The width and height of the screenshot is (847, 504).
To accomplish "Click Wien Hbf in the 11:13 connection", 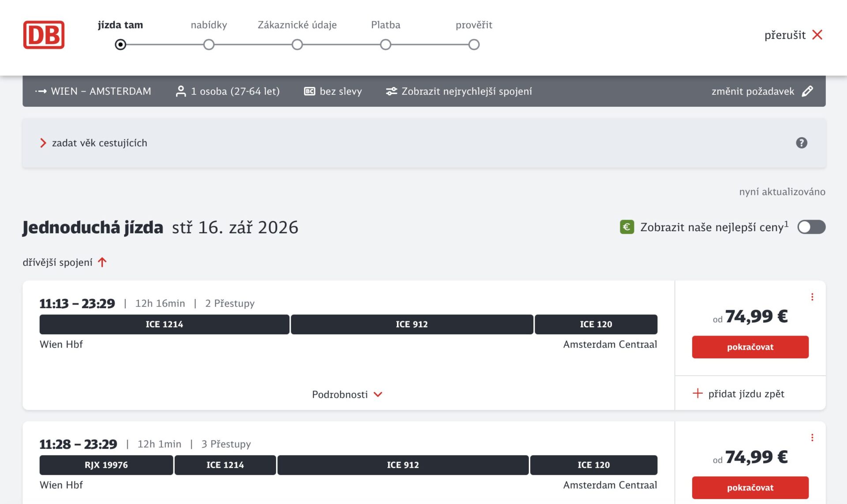I will click(61, 344).
